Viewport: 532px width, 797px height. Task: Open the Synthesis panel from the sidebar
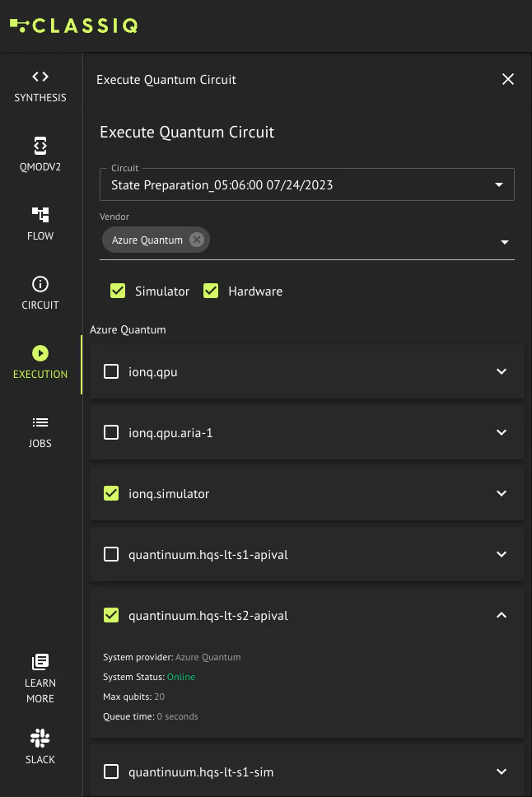(x=40, y=85)
